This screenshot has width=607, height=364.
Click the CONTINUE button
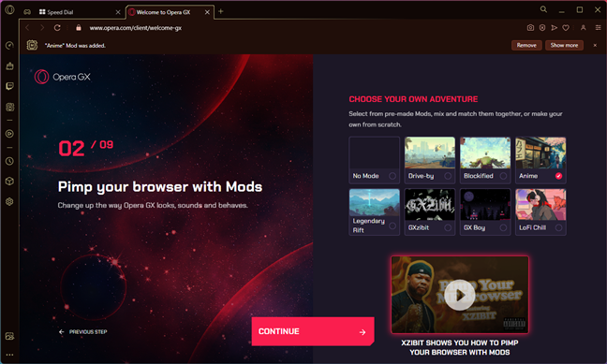tap(313, 331)
